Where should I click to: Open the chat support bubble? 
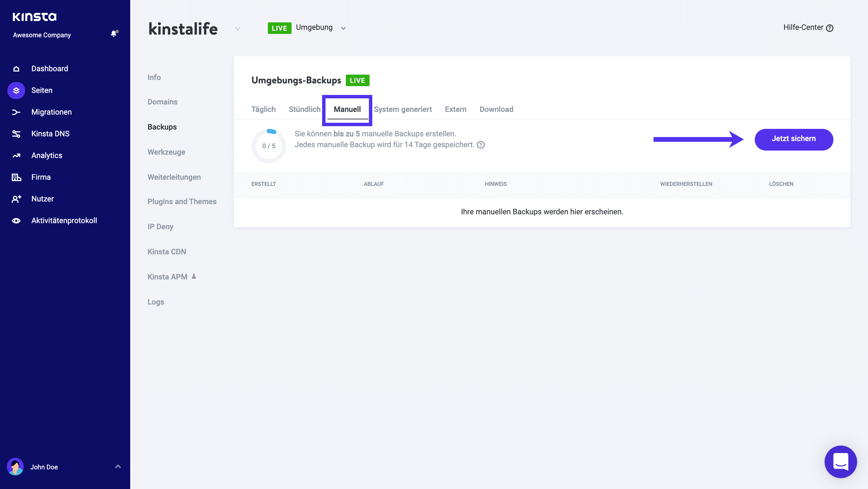[841, 462]
